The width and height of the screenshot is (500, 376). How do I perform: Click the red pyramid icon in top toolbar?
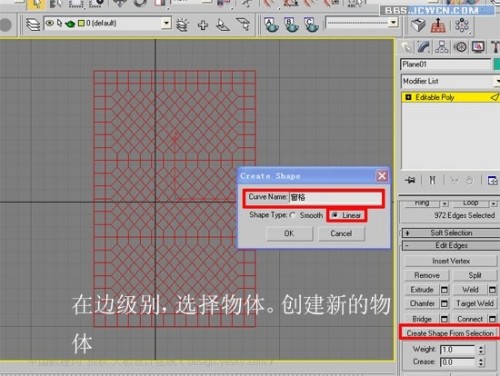438,25
